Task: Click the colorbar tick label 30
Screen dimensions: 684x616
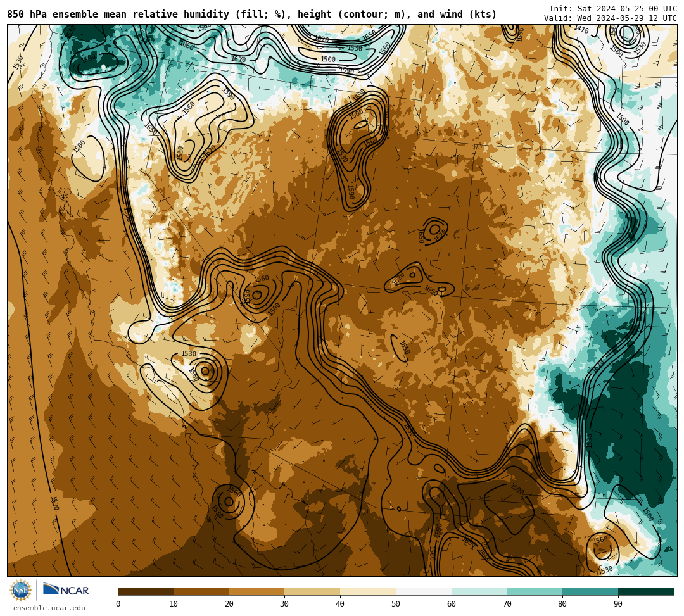Action: [284, 604]
